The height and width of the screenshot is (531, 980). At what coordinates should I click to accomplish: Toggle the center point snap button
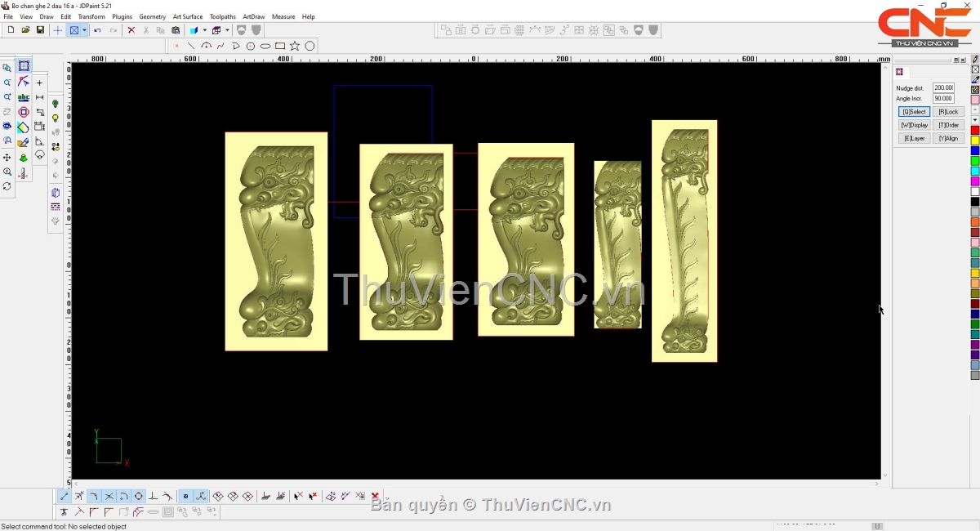[x=138, y=496]
